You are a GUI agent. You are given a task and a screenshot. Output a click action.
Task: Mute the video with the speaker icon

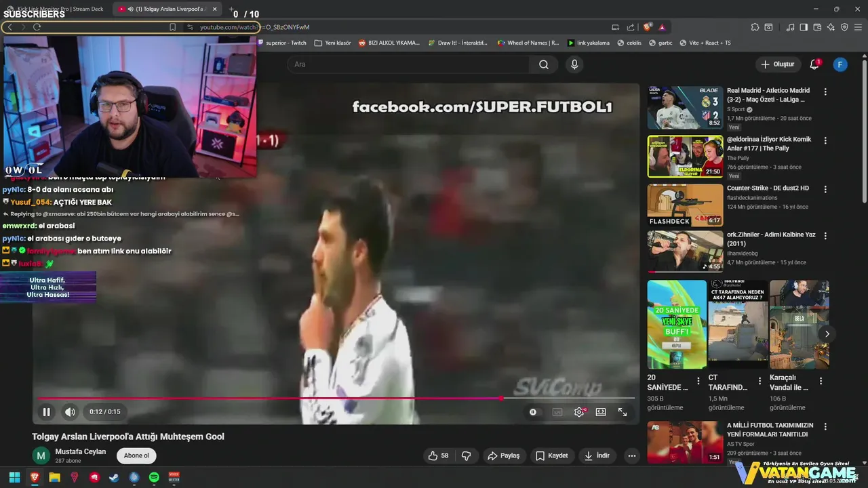tap(70, 411)
